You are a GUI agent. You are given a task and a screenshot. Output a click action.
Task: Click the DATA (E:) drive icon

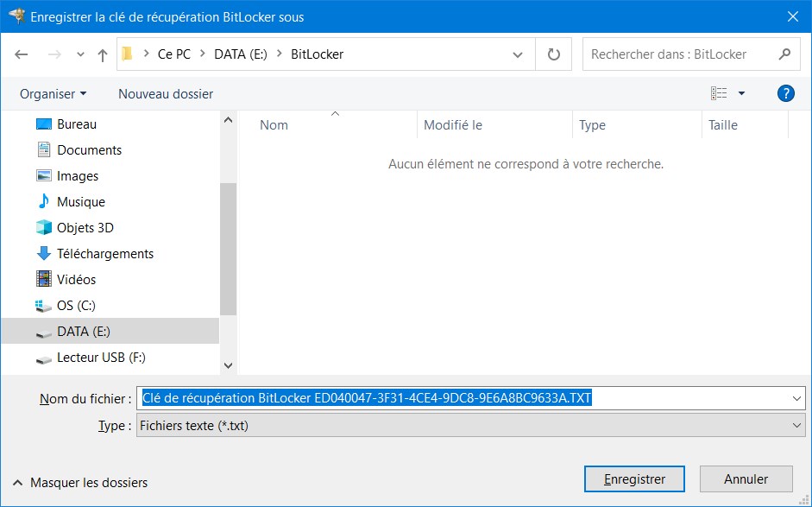[44, 333]
